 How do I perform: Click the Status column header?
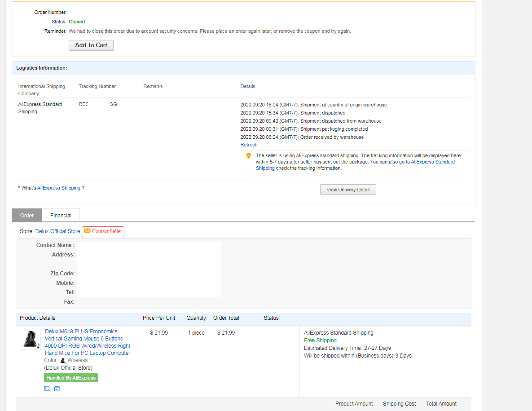(x=271, y=318)
